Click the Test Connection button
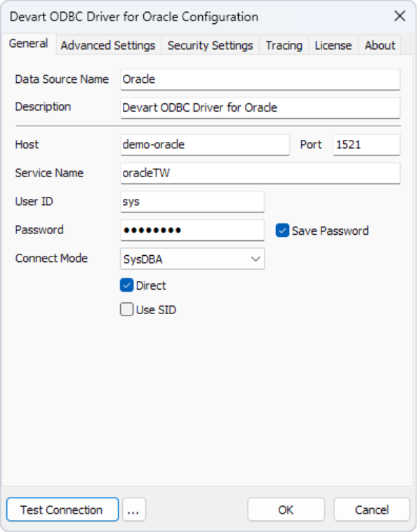Viewport: 417px width, 532px height. pyautogui.click(x=62, y=510)
